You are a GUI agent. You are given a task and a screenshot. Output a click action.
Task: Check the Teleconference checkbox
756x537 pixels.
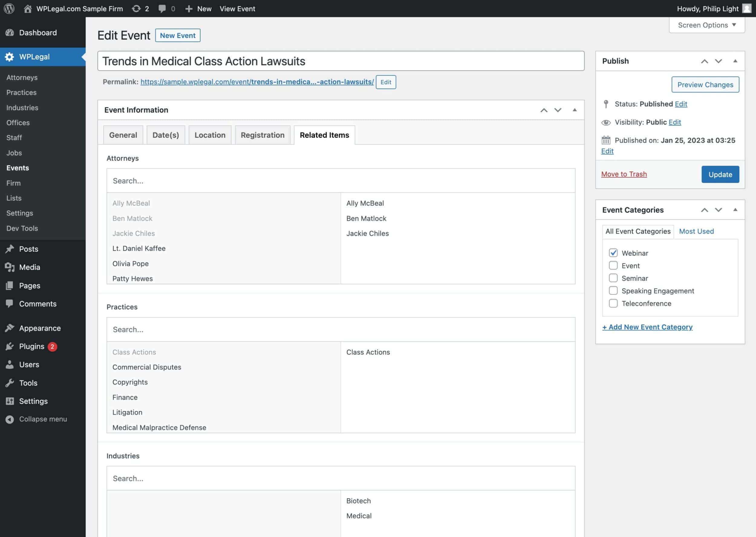613,303
